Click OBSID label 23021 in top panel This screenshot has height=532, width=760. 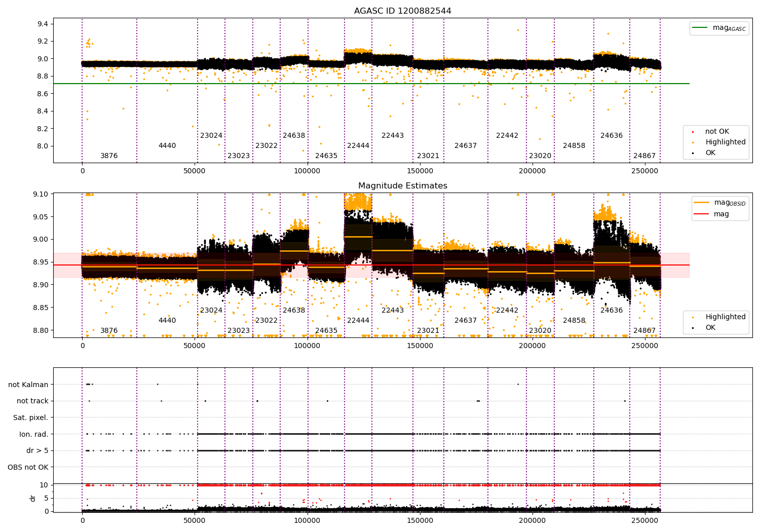pyautogui.click(x=428, y=156)
